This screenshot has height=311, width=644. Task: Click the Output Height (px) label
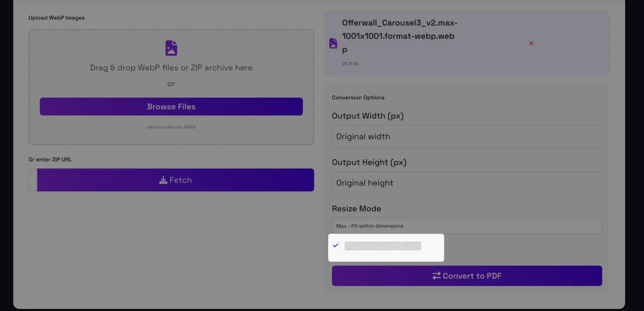point(369,162)
